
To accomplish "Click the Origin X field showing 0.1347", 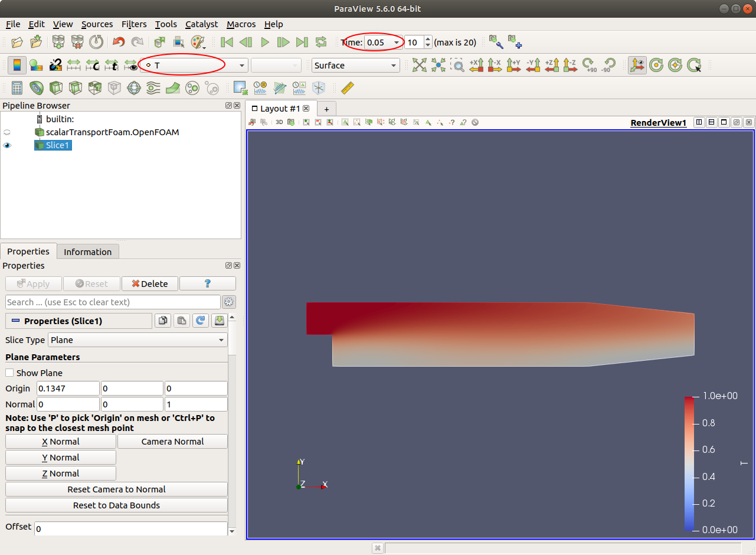I will (68, 389).
